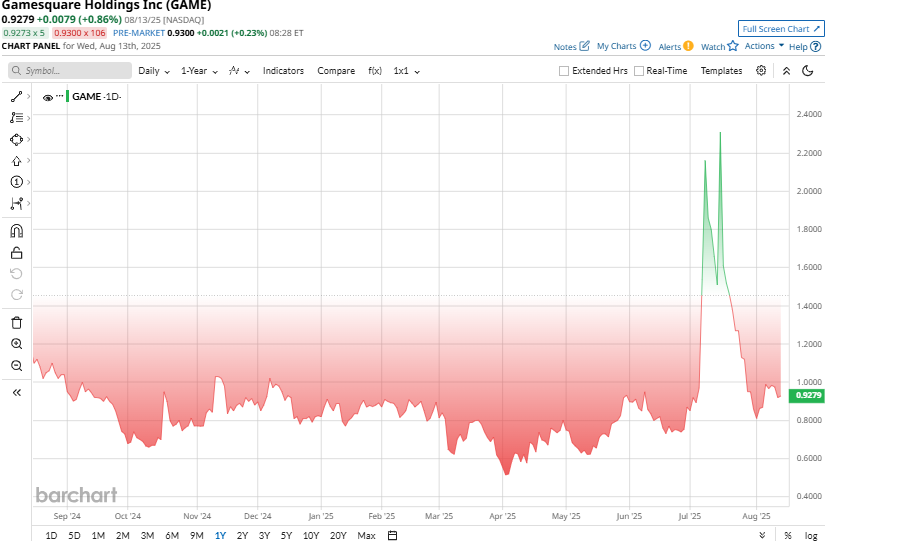Open the Fibonacci annotation tools icon
Viewport: 919px width, 541px height.
coord(16,118)
